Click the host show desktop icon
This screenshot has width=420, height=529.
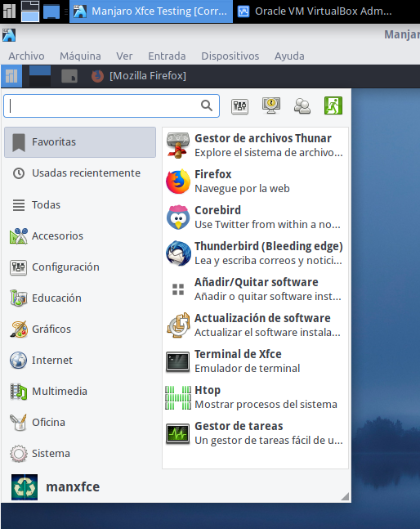pyautogui.click(x=51, y=11)
